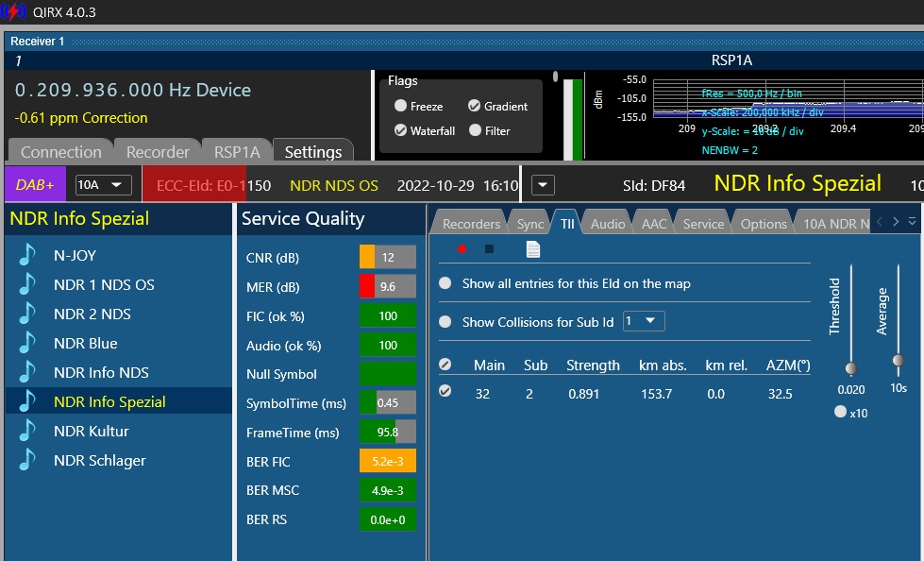Open the 10A channel dropdown
This screenshot has height=561, width=924.
[x=103, y=185]
